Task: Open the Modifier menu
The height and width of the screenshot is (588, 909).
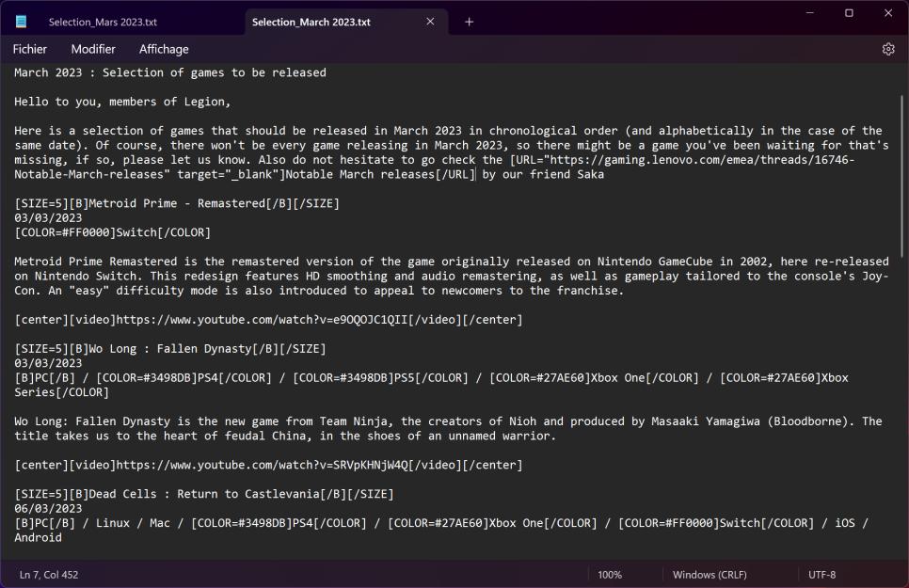Action: (93, 49)
